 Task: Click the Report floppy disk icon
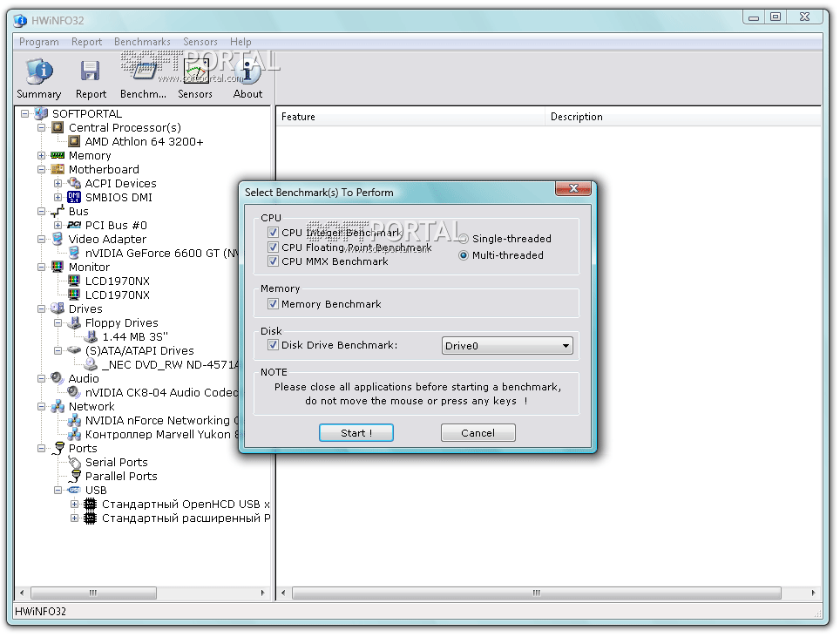tap(90, 71)
